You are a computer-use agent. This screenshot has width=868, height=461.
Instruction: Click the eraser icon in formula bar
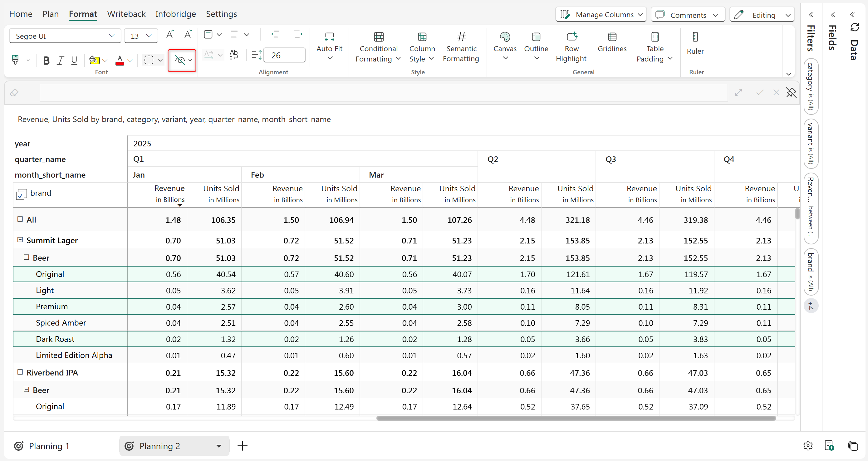14,92
